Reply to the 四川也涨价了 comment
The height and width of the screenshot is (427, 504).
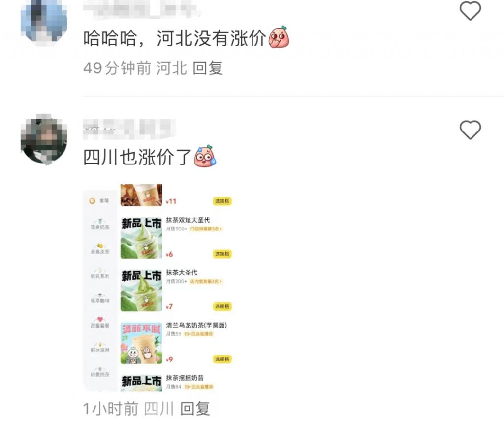pos(195,409)
